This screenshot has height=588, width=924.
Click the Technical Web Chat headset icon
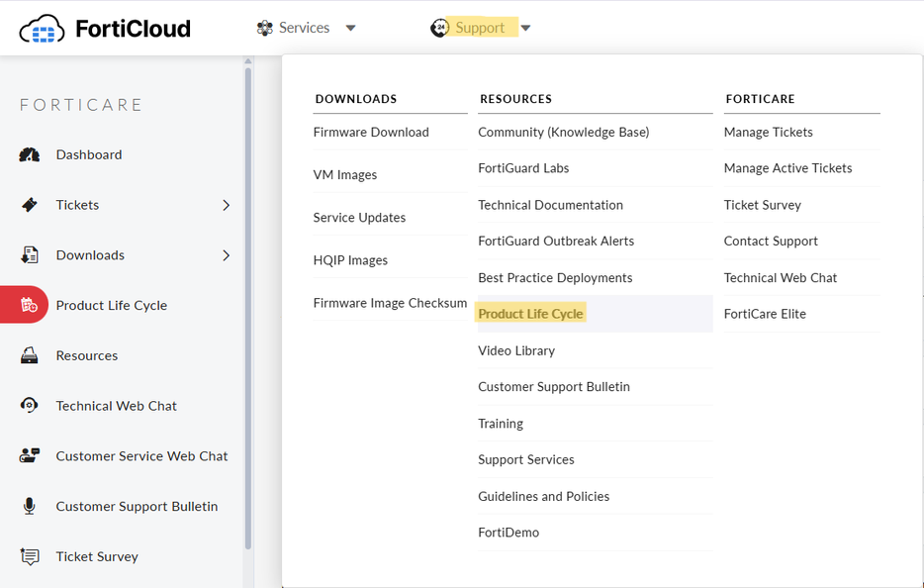pyautogui.click(x=30, y=406)
